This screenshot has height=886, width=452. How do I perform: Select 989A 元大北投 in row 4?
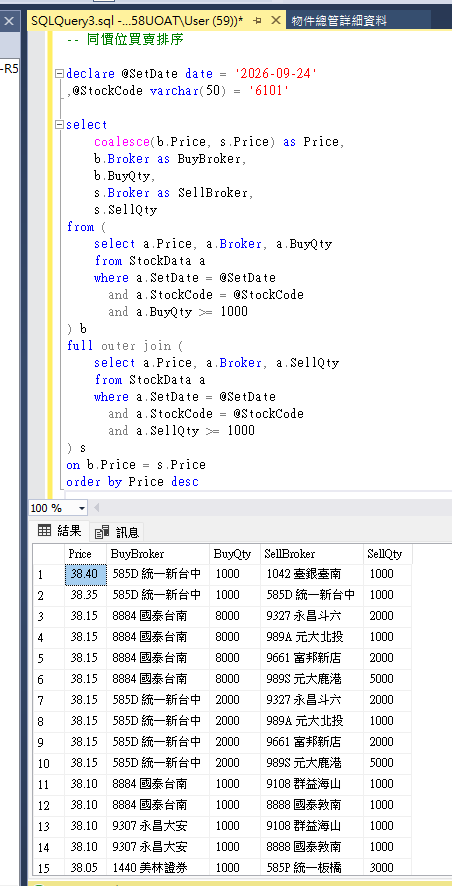(x=312, y=637)
